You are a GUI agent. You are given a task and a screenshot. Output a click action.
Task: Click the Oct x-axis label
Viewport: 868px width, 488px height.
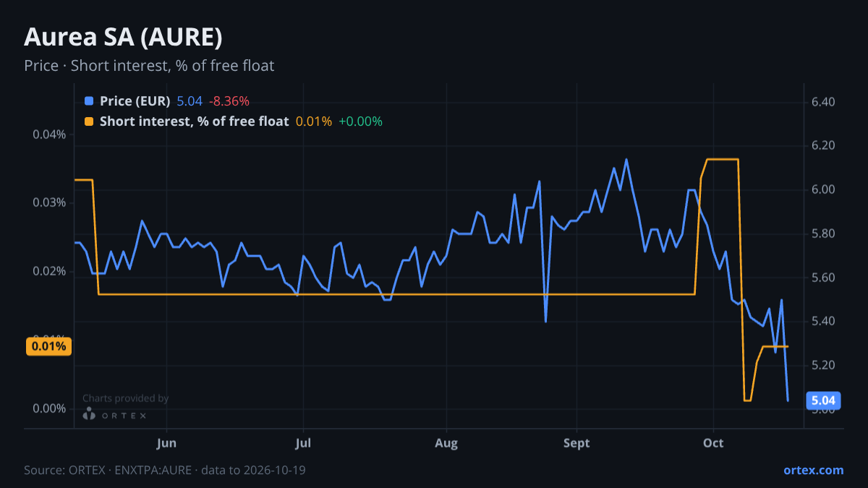[713, 442]
